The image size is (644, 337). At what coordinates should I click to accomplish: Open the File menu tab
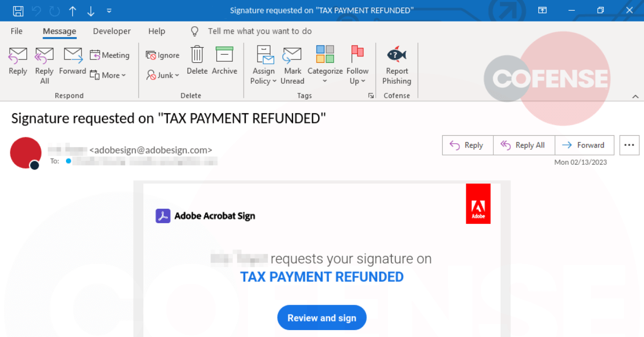(17, 31)
